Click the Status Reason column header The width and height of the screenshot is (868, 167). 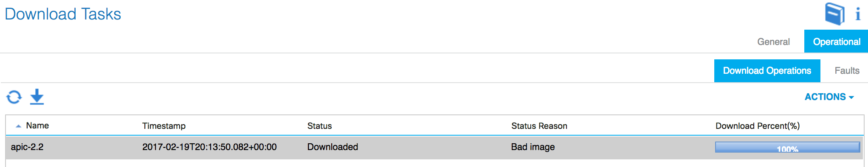click(539, 126)
